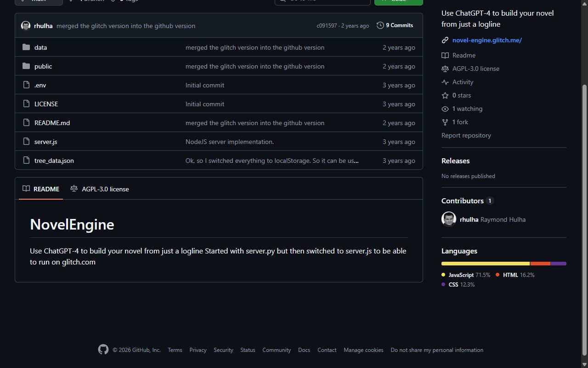Open commit message on the data row
The height and width of the screenshot is (368, 588).
point(255,47)
